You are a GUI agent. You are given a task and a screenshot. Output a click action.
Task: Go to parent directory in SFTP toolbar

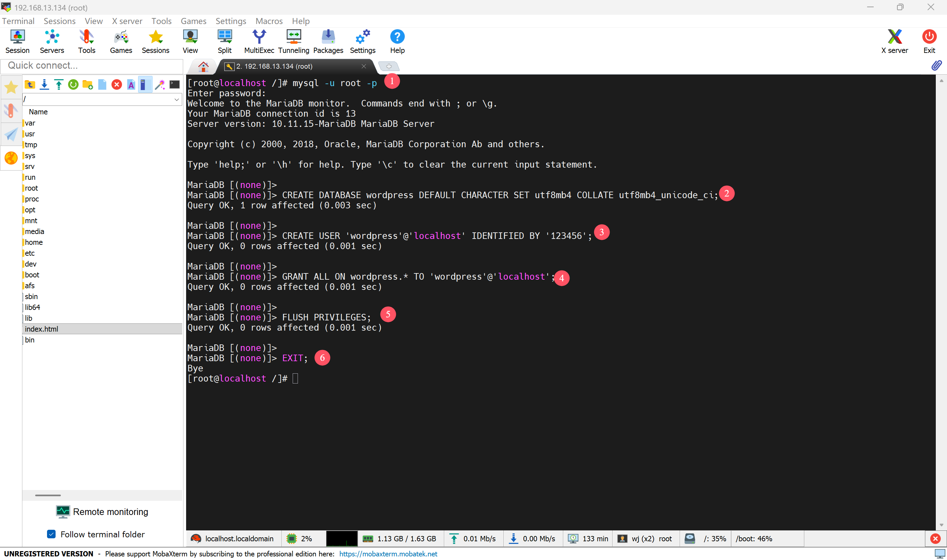(30, 84)
